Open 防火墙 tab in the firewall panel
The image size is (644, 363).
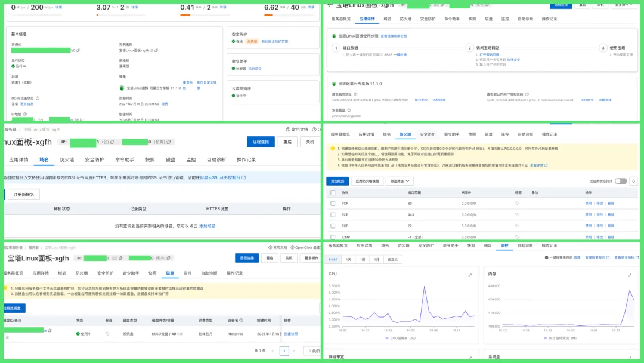pyautogui.click(x=405, y=134)
